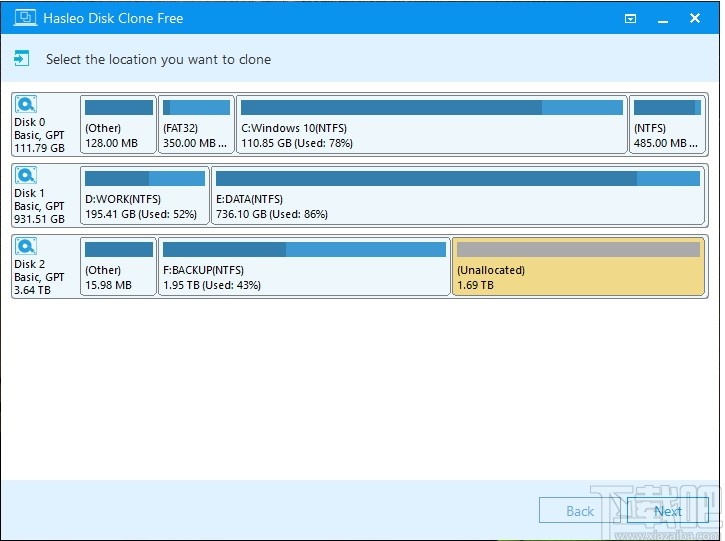
Task: Click the Disk 2 drive icon
Action: point(26,246)
